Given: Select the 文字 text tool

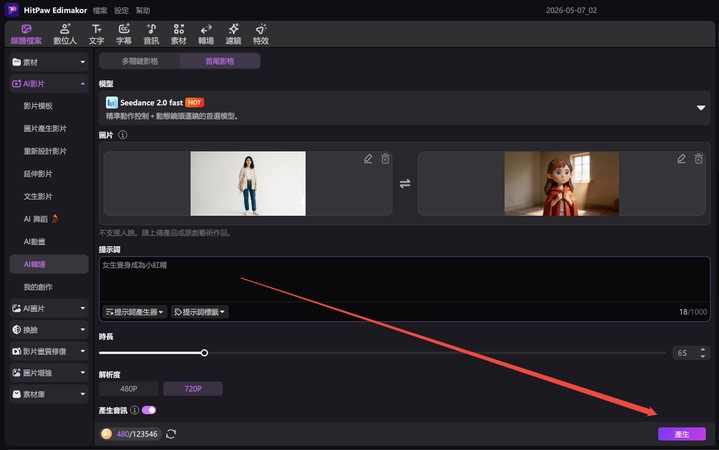Looking at the screenshot, I should (x=96, y=34).
